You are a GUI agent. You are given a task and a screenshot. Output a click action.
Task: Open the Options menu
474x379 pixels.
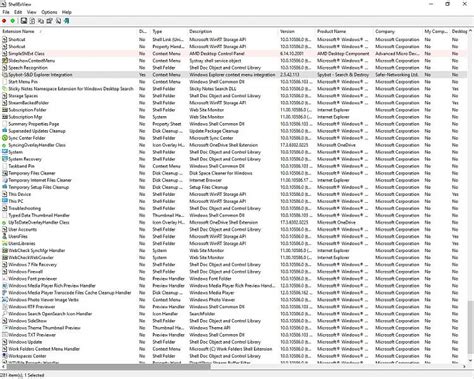point(49,12)
